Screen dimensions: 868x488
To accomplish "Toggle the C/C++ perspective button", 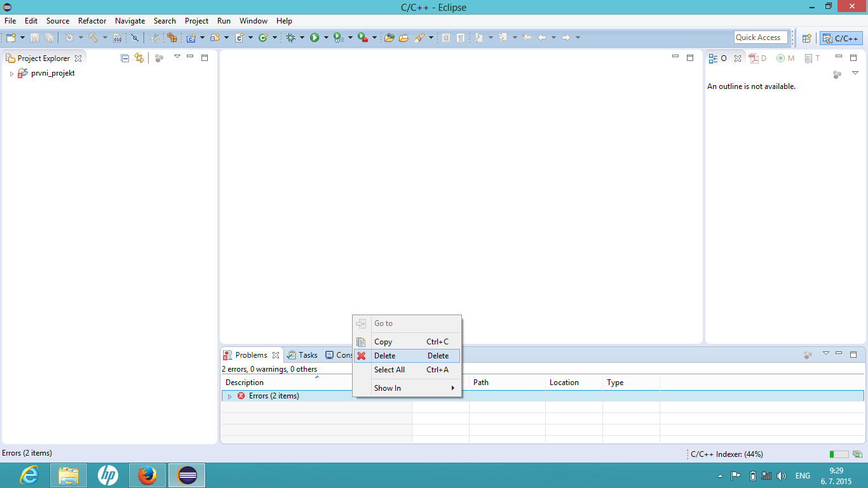I will coord(841,38).
